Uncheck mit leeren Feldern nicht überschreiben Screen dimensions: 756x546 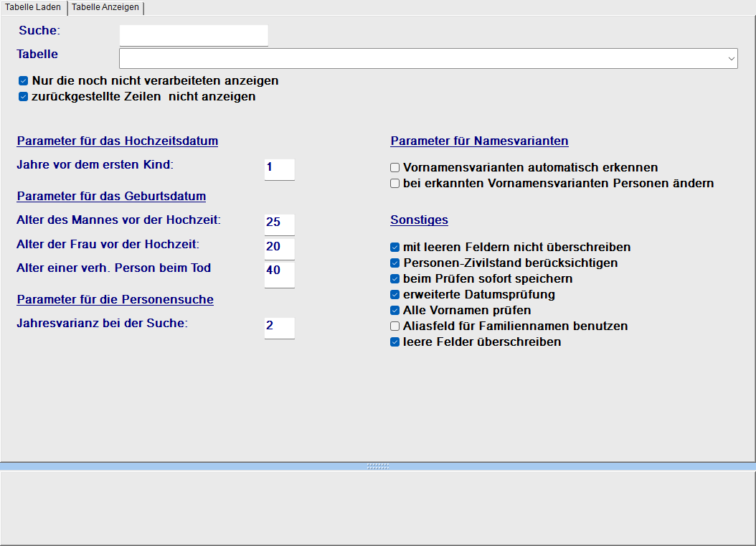click(394, 247)
